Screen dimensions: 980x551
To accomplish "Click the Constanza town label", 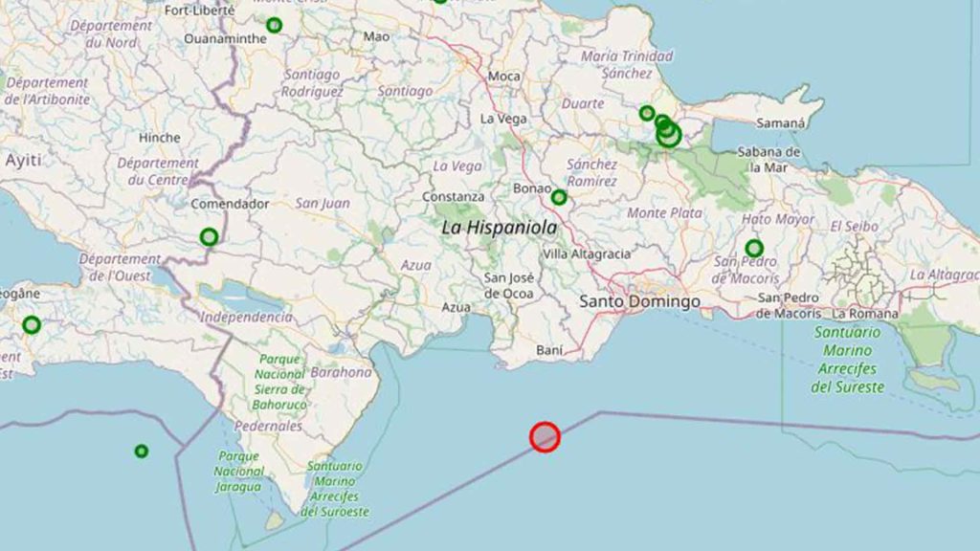I will [x=453, y=196].
